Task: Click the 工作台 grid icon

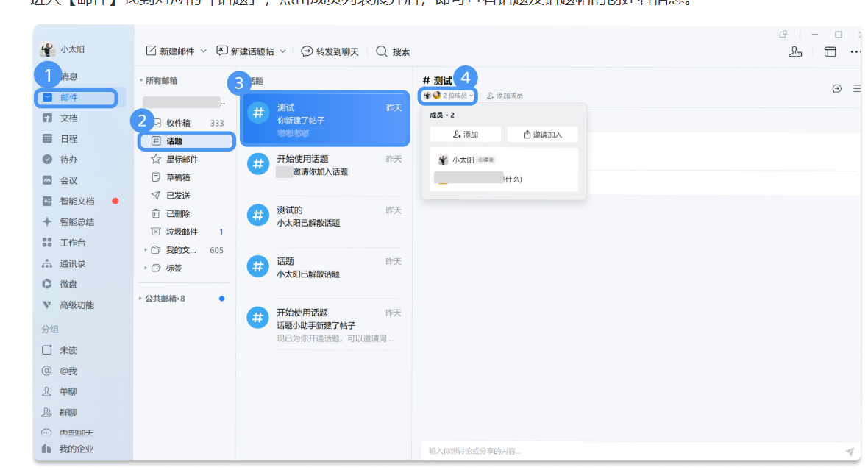Action: [47, 243]
